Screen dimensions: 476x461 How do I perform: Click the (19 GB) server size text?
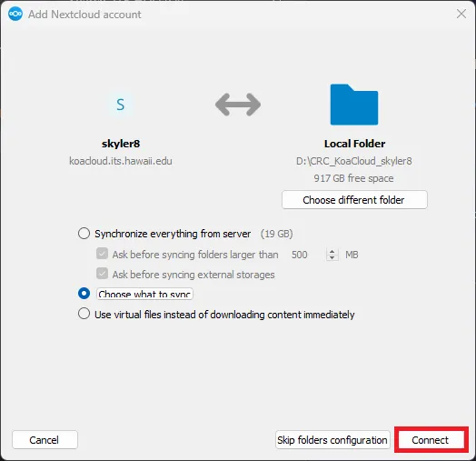click(x=276, y=234)
